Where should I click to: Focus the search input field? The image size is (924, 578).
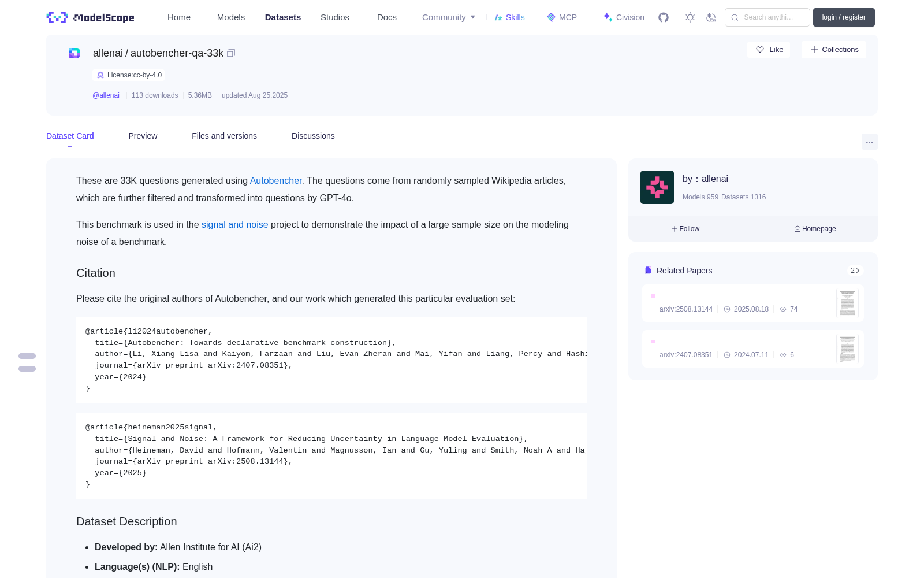767,17
